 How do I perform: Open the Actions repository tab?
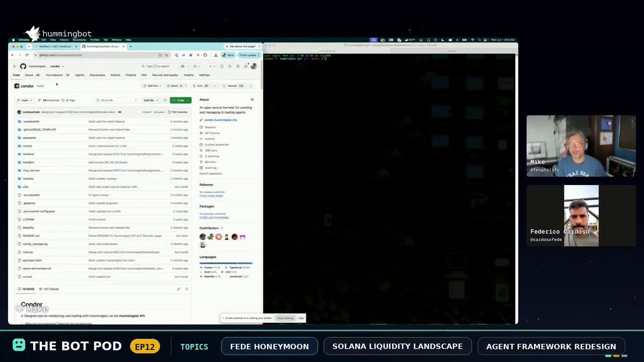pyautogui.click(x=115, y=75)
